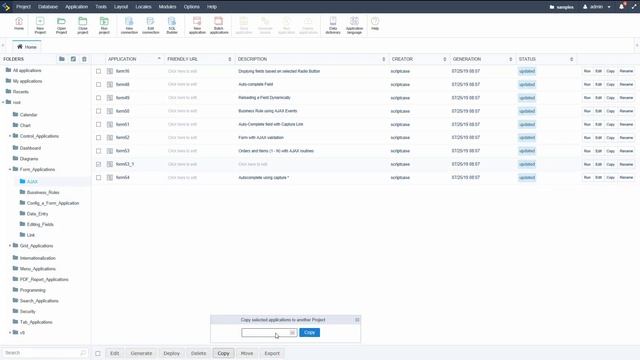The height and width of the screenshot is (360, 640).
Task: Open the Application language tool
Action: [354, 25]
